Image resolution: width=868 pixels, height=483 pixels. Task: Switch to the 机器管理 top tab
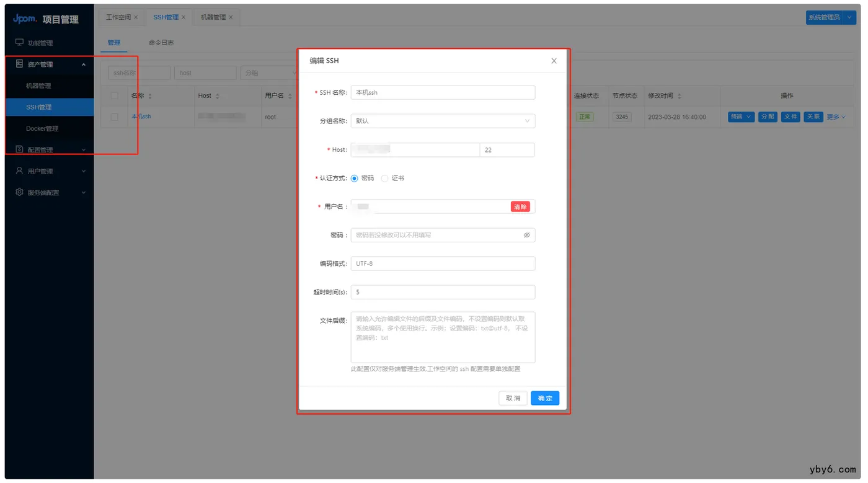(x=213, y=17)
